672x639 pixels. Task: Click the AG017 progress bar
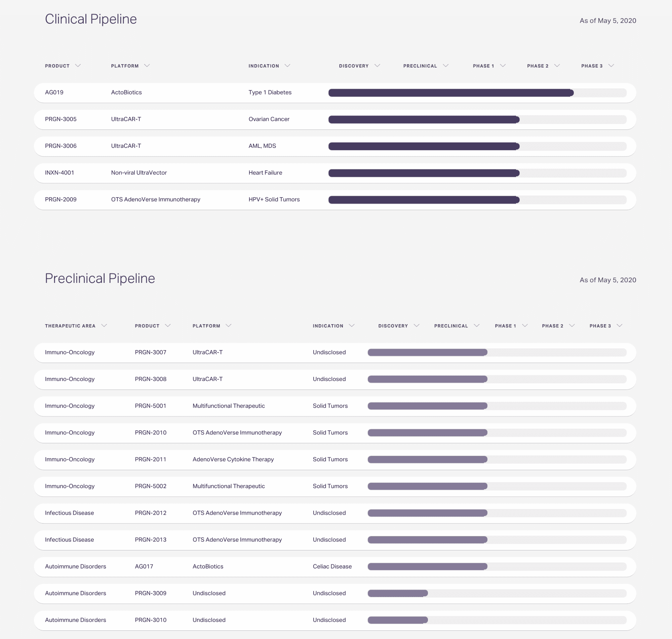click(x=497, y=567)
